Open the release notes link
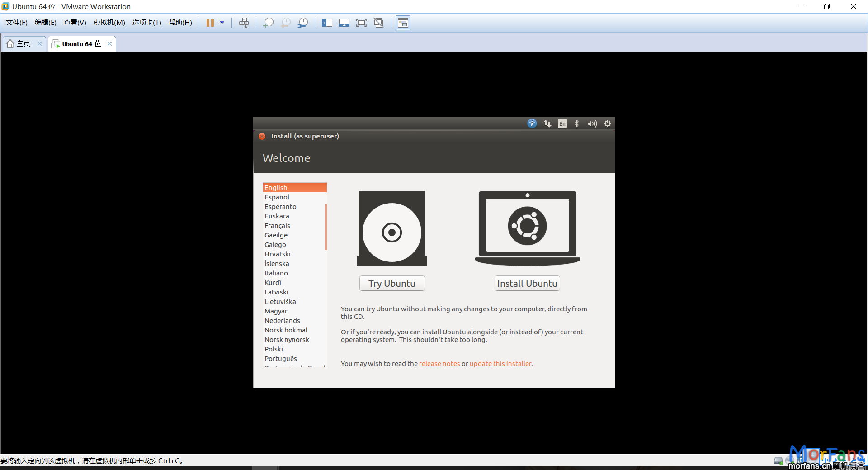The width and height of the screenshot is (868, 470). (x=439, y=364)
